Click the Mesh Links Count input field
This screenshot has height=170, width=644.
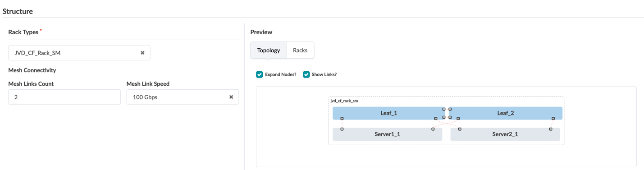click(64, 97)
